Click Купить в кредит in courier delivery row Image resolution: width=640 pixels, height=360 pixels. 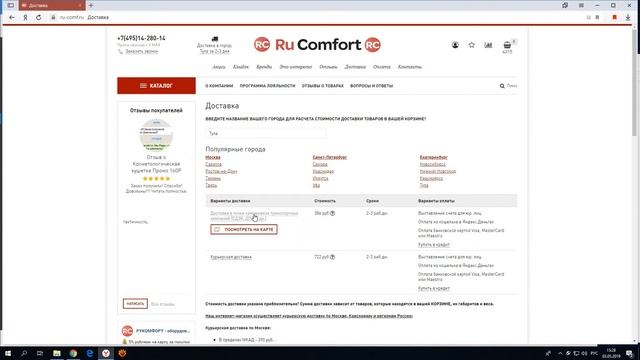point(433,288)
